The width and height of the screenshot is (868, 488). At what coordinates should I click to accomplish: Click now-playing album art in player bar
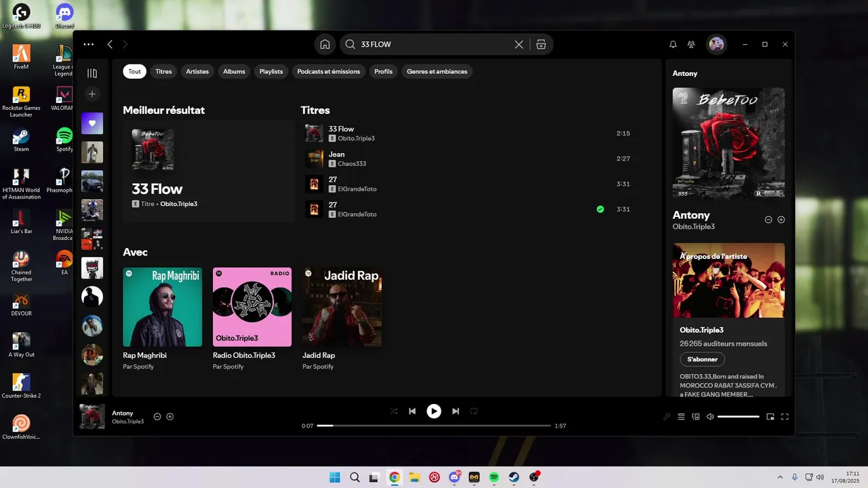pos(92,417)
